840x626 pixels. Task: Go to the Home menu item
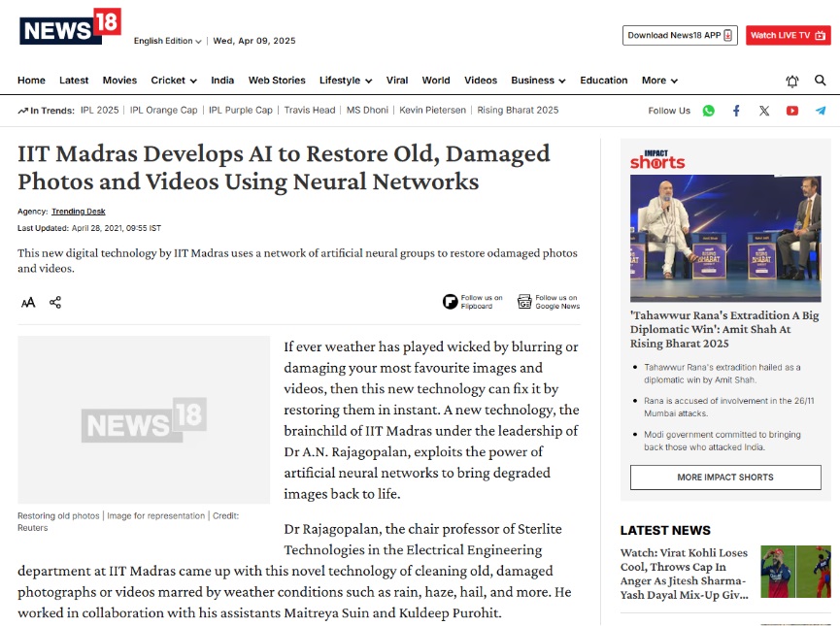pyautogui.click(x=31, y=81)
